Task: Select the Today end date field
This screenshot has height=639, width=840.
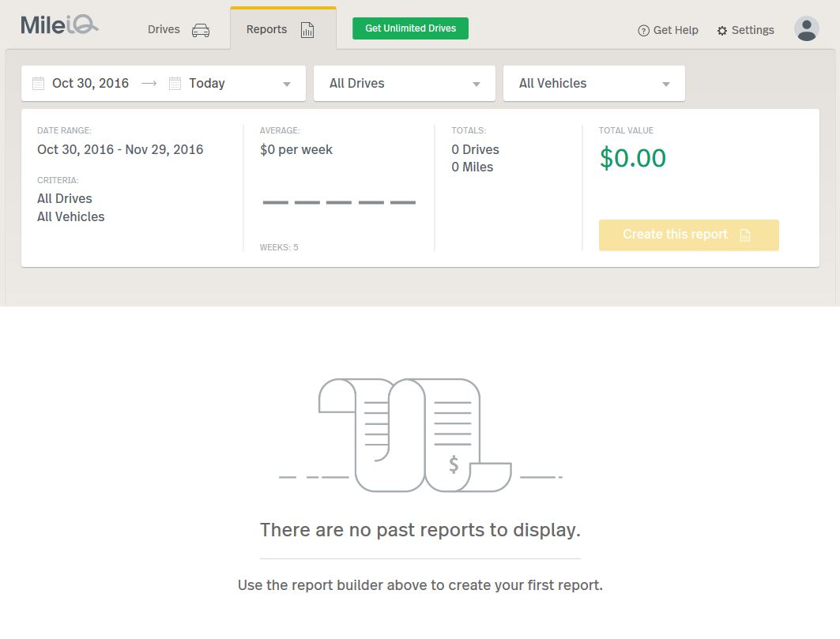Action: point(207,84)
